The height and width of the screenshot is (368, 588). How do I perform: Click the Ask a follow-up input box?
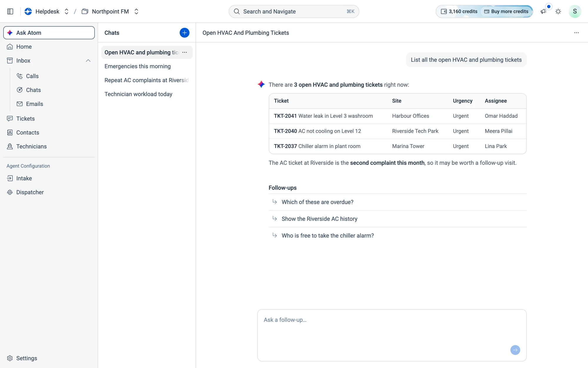pos(392,335)
